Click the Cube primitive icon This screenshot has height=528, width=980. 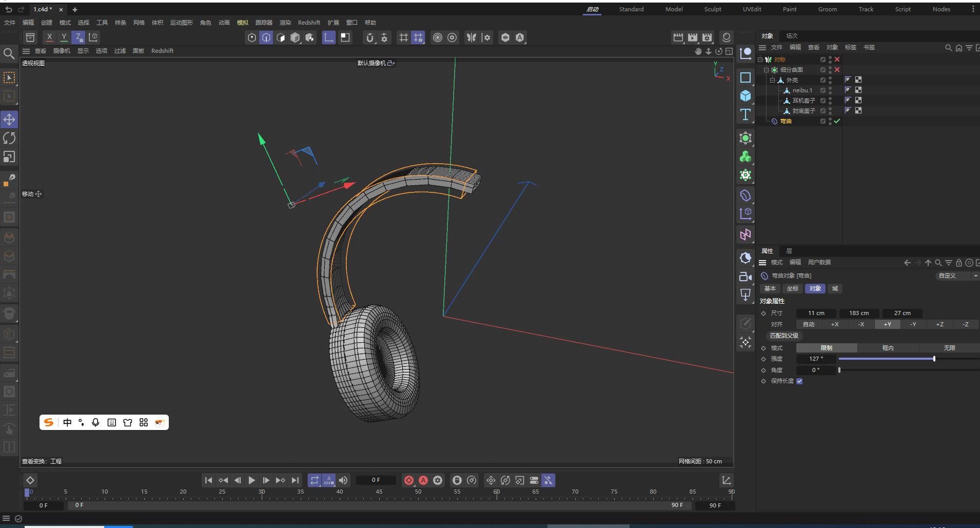(746, 96)
